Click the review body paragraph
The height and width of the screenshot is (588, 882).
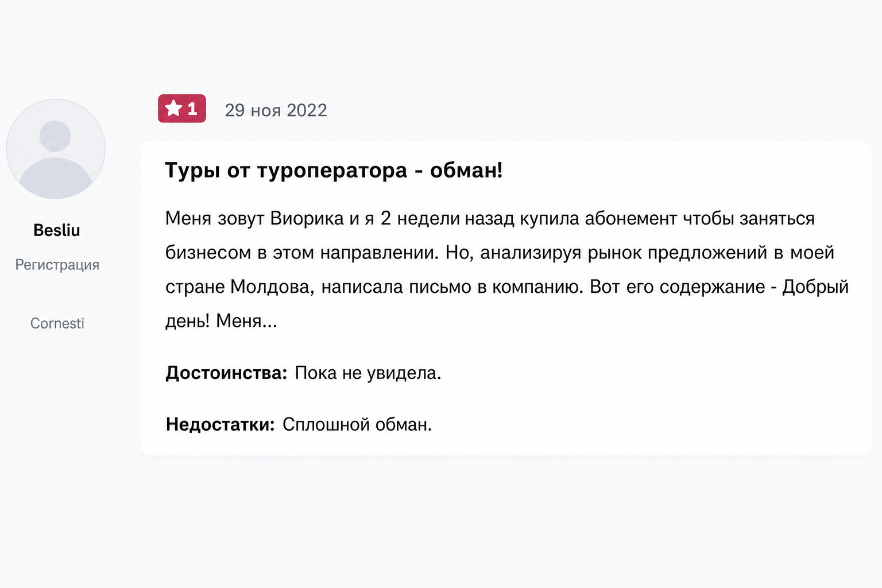tap(507, 269)
